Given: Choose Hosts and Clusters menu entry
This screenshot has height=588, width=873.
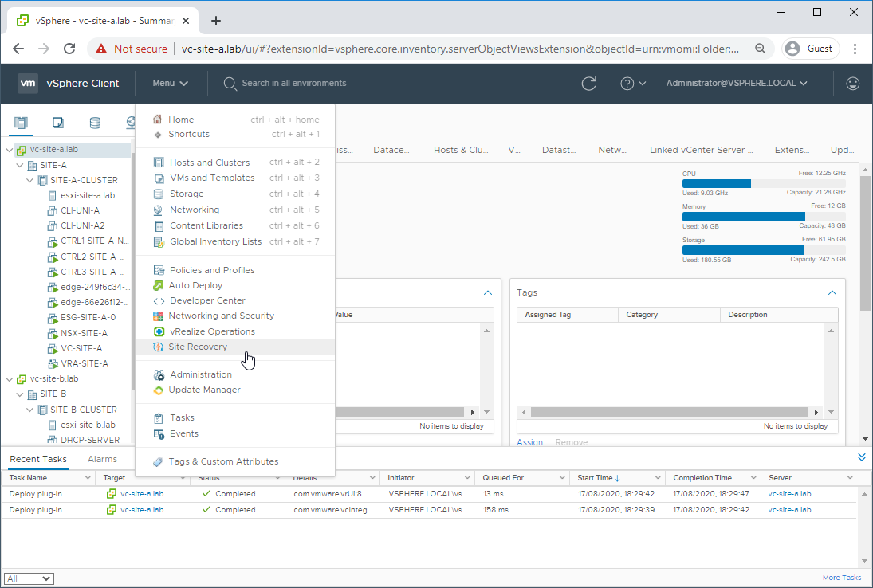Looking at the screenshot, I should pos(235,163).
